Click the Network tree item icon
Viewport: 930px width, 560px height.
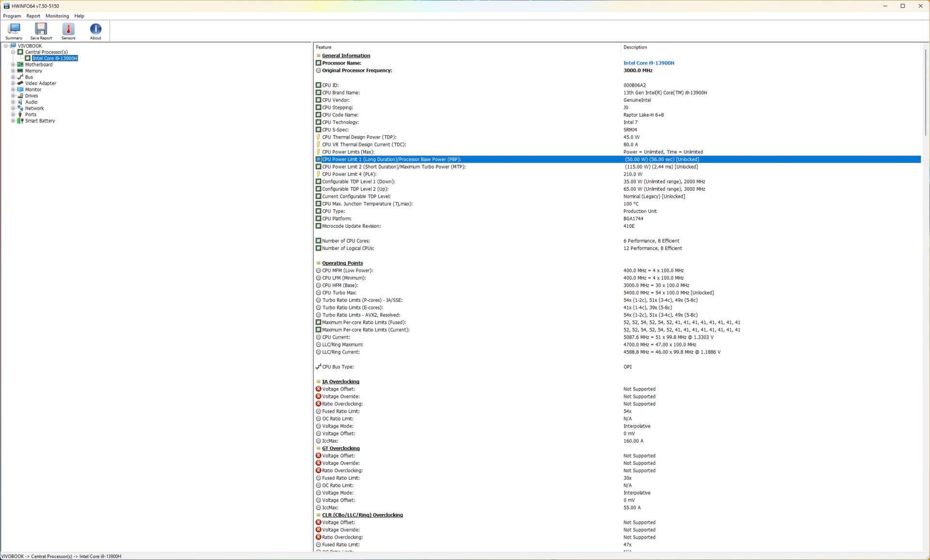point(20,109)
